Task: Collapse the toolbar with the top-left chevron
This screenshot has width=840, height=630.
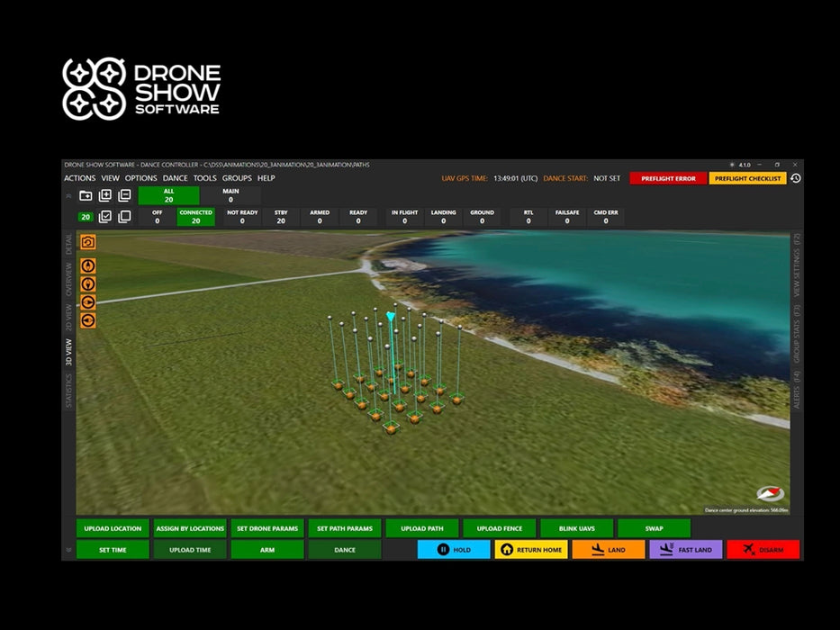Action: pos(69,193)
